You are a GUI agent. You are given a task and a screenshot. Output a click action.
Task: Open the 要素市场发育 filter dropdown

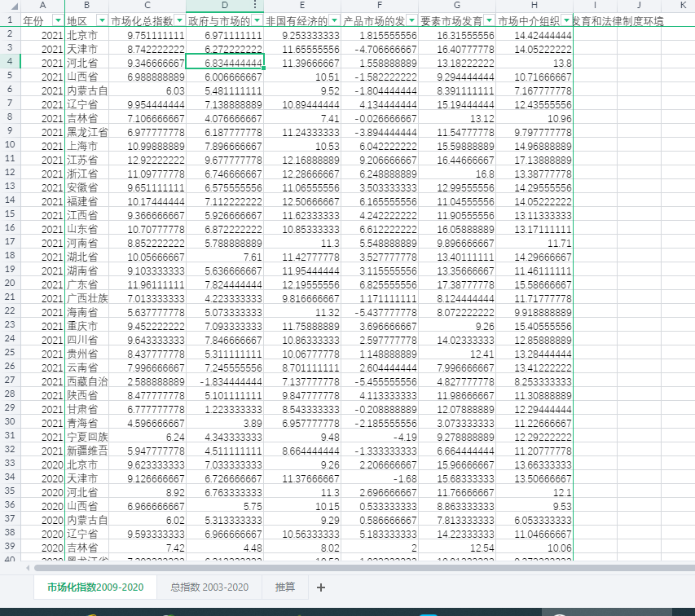tap(489, 20)
